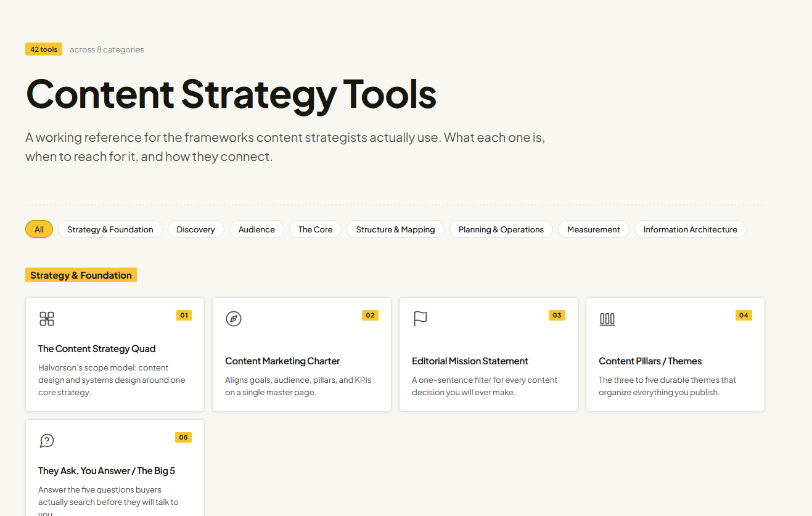Open Editorial Mission Statement card title
Image resolution: width=812 pixels, height=516 pixels.
click(x=470, y=361)
